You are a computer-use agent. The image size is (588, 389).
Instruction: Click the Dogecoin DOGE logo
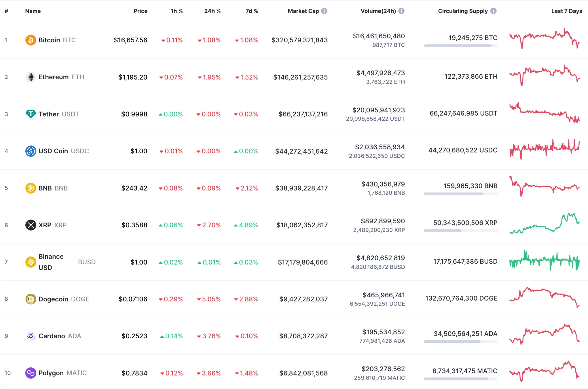click(x=30, y=299)
